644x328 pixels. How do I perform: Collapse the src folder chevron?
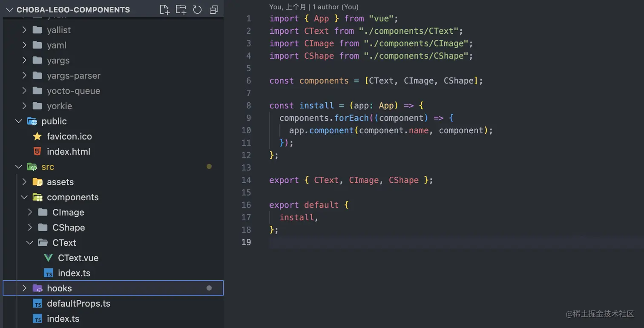[x=19, y=167]
